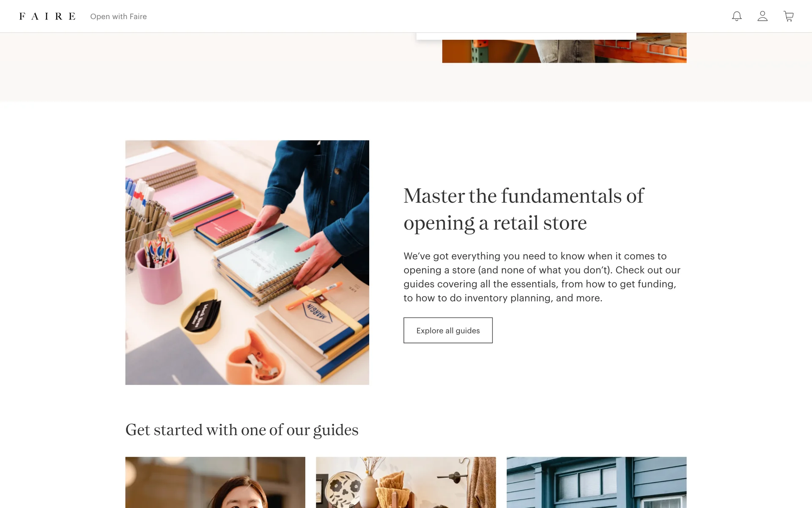Image resolution: width=812 pixels, height=508 pixels.
Task: Click the Master the fundamentals heading
Action: click(x=524, y=209)
